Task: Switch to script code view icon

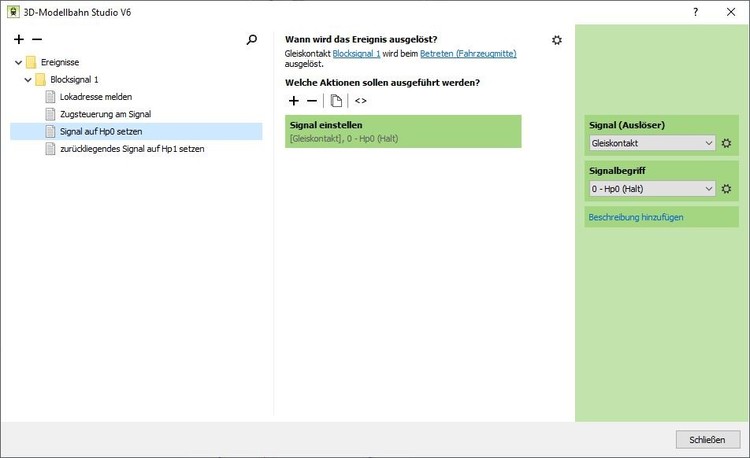Action: [361, 101]
